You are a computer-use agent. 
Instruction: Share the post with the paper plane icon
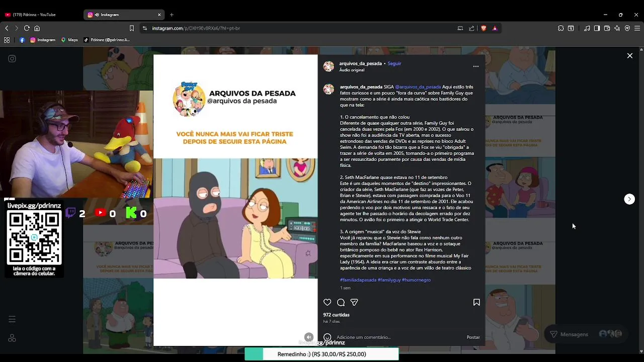click(354, 302)
